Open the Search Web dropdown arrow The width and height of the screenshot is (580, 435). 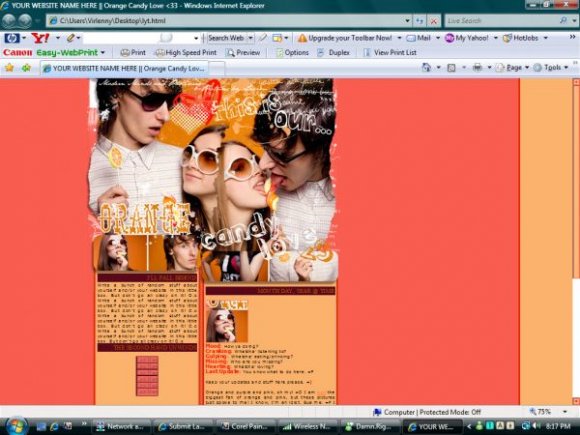250,38
